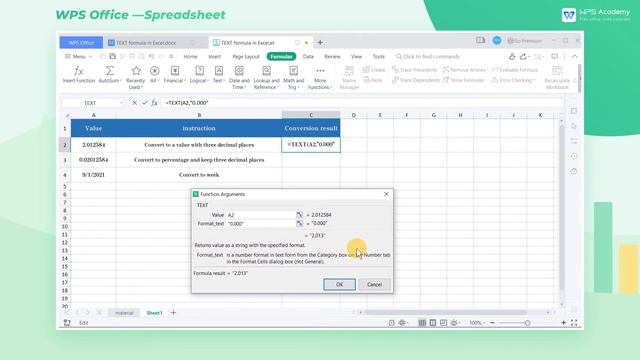
Task: Switch to the material sheet tab
Action: tap(124, 313)
